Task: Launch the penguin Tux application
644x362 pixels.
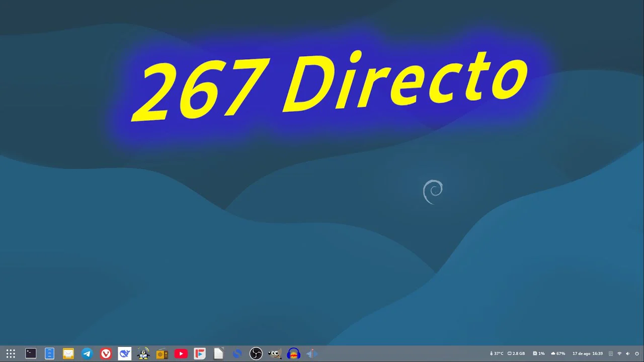Action: click(x=143, y=354)
